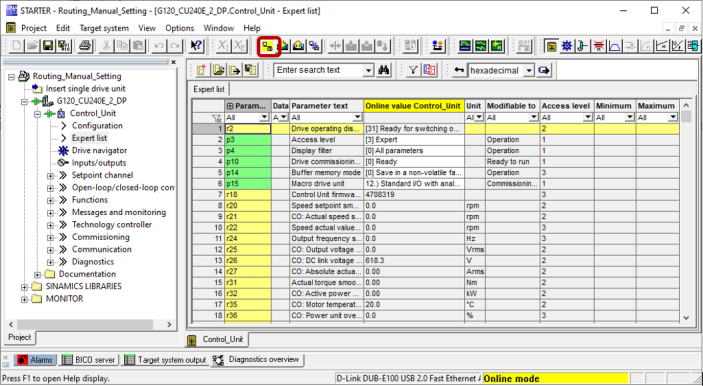Click the Download to target device icon

284,46
